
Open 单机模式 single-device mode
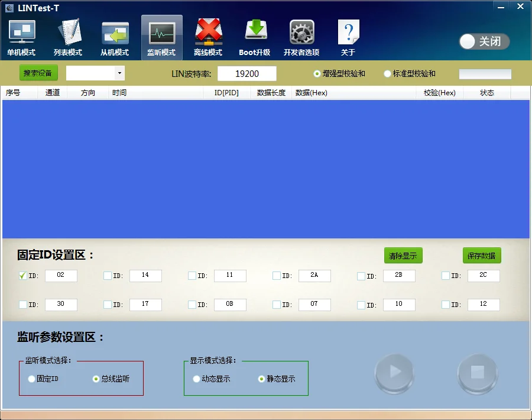(21, 38)
